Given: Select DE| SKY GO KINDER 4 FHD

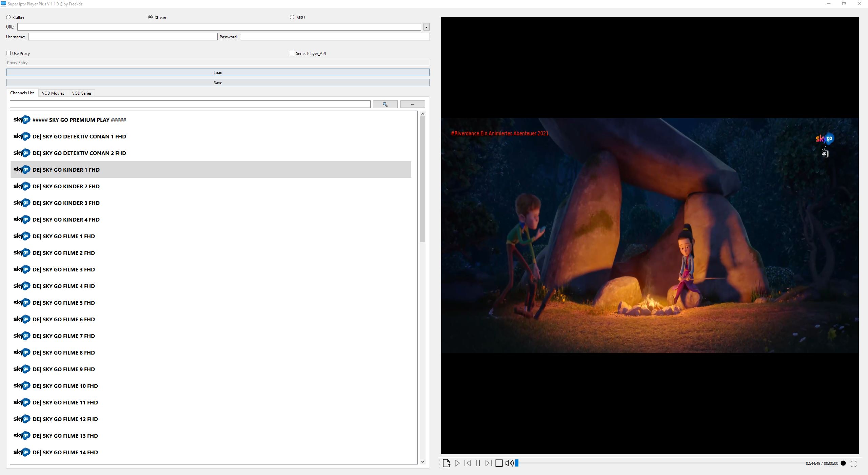Looking at the screenshot, I should (x=211, y=220).
